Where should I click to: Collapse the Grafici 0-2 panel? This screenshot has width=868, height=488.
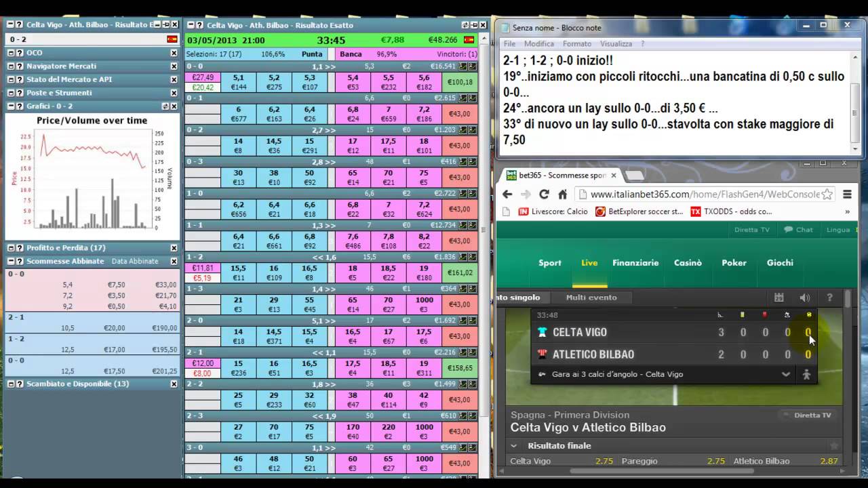coord(12,106)
